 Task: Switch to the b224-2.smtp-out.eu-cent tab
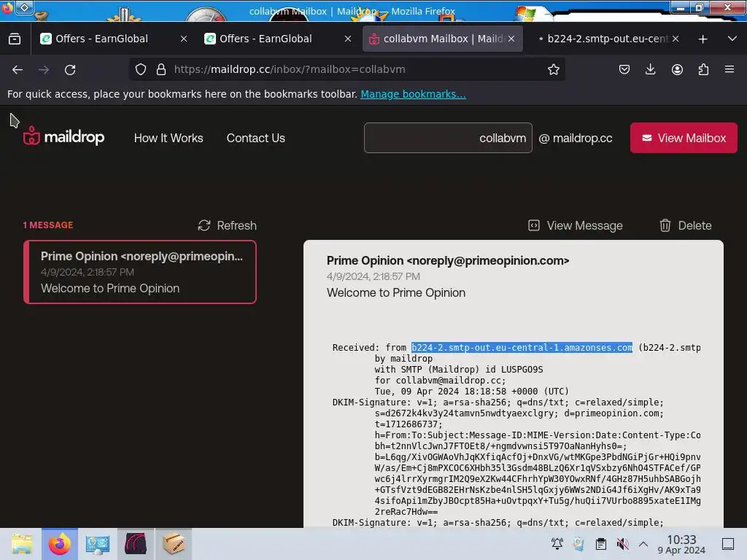[x=607, y=39]
